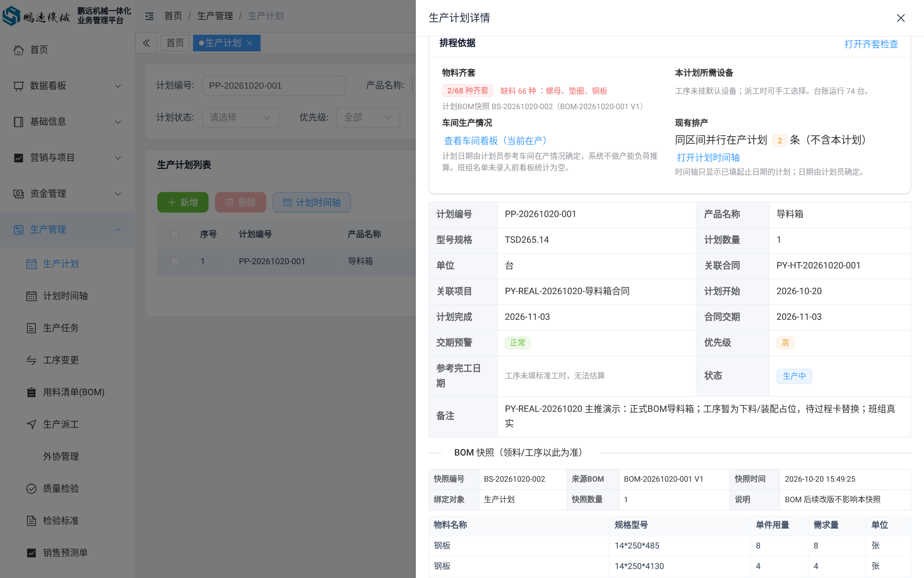
Task: Switch to the 首页 tab
Action: coord(175,43)
